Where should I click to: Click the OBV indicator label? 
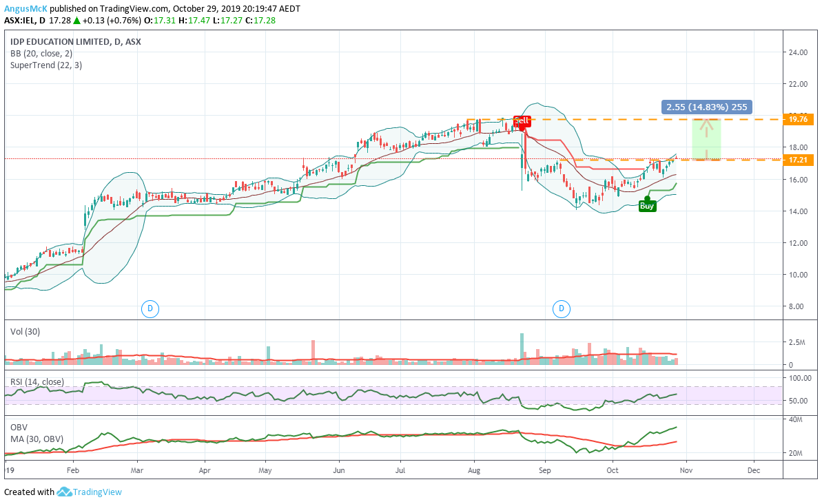[x=19, y=428]
